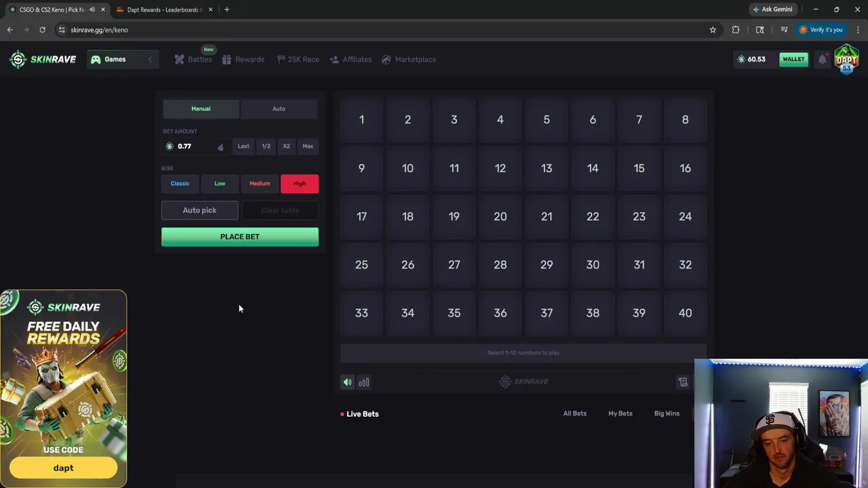Double the bet with the X2 button
The height and width of the screenshot is (488, 868).
(286, 146)
